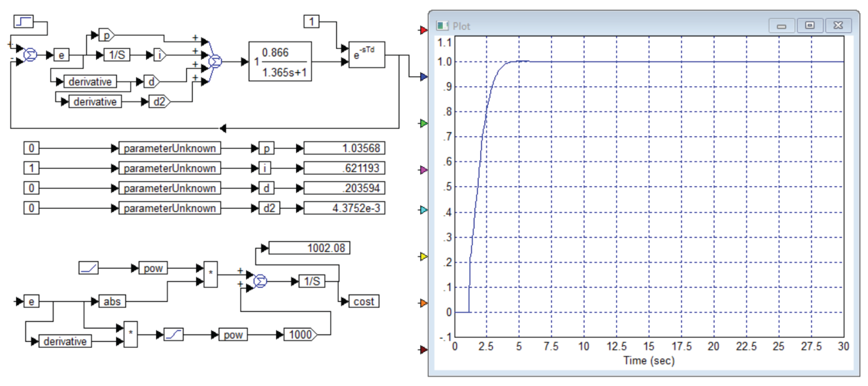Click the Plot window title icon
Image resolution: width=868 pixels, height=386 pixels.
[442, 26]
